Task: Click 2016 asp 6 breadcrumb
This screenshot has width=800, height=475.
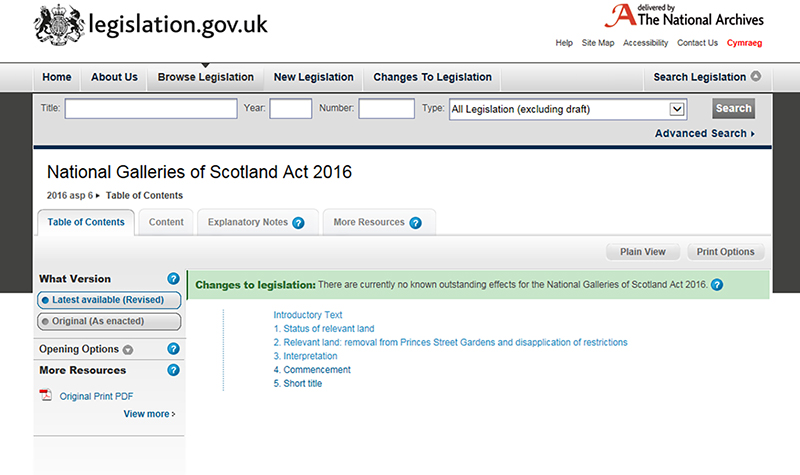Action: coord(70,195)
